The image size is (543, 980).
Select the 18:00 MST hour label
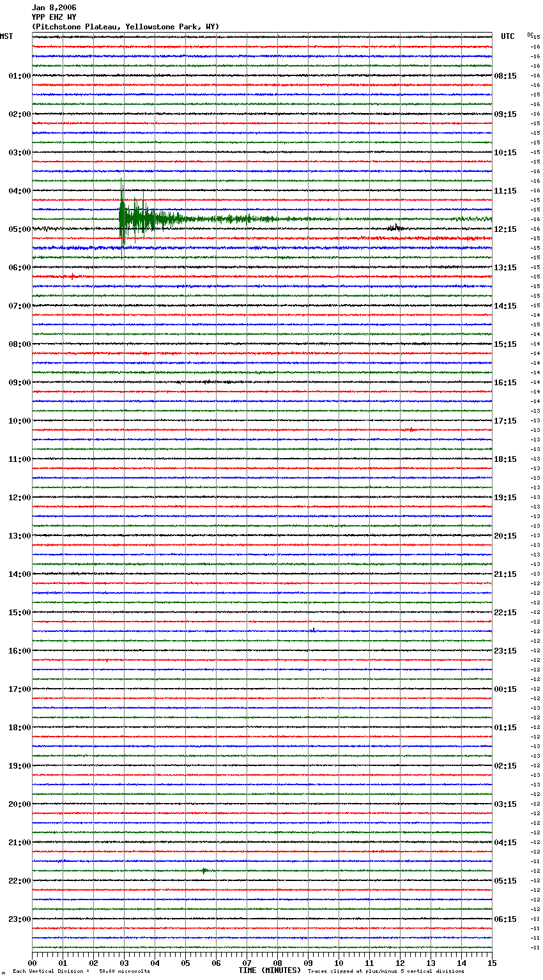(x=20, y=728)
